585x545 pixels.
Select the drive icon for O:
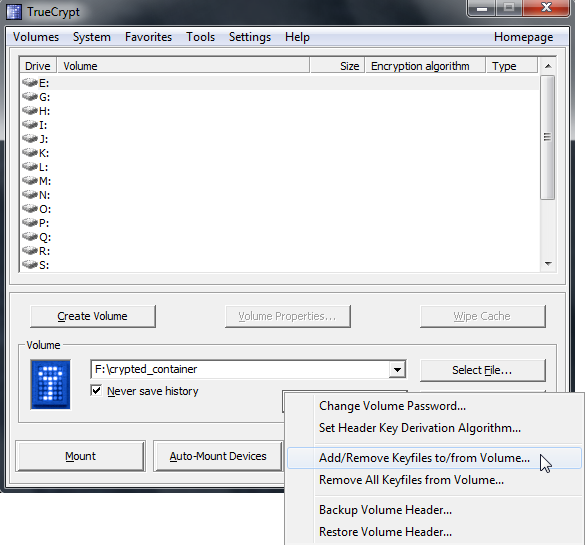tap(30, 209)
